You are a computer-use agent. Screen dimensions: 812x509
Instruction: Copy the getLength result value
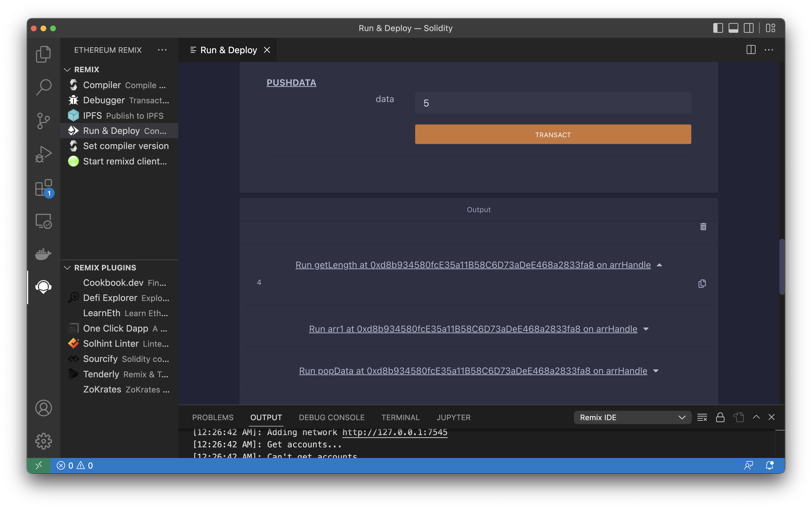pos(702,284)
